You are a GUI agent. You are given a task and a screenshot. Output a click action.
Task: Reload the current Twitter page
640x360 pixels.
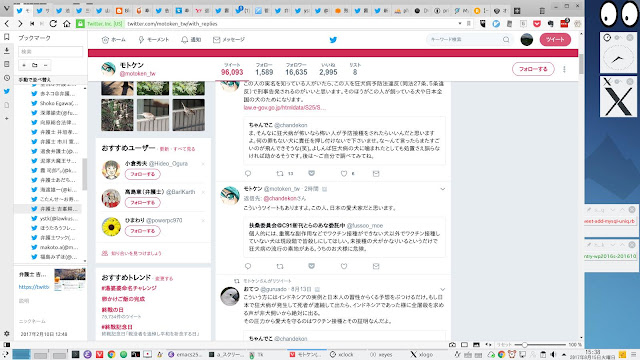tap(53, 24)
